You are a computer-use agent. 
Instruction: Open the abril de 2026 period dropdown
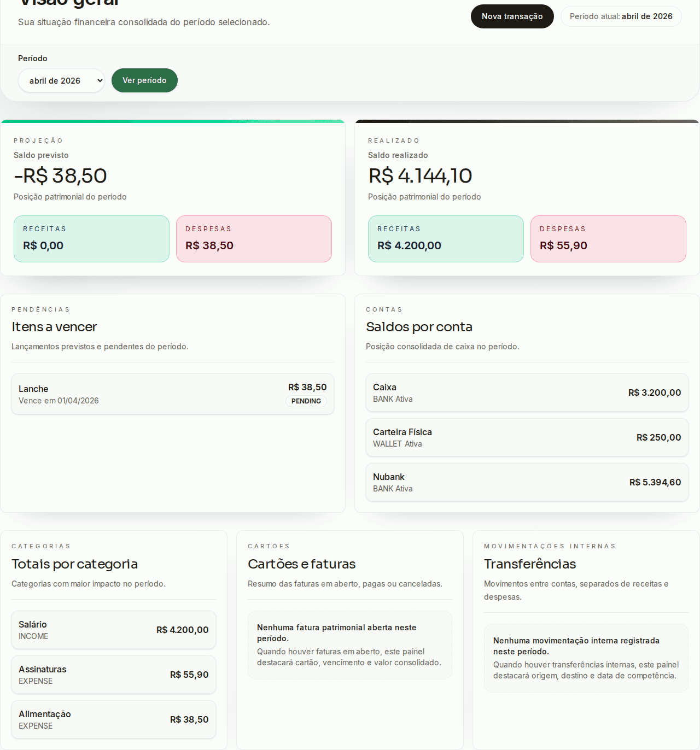click(x=61, y=80)
